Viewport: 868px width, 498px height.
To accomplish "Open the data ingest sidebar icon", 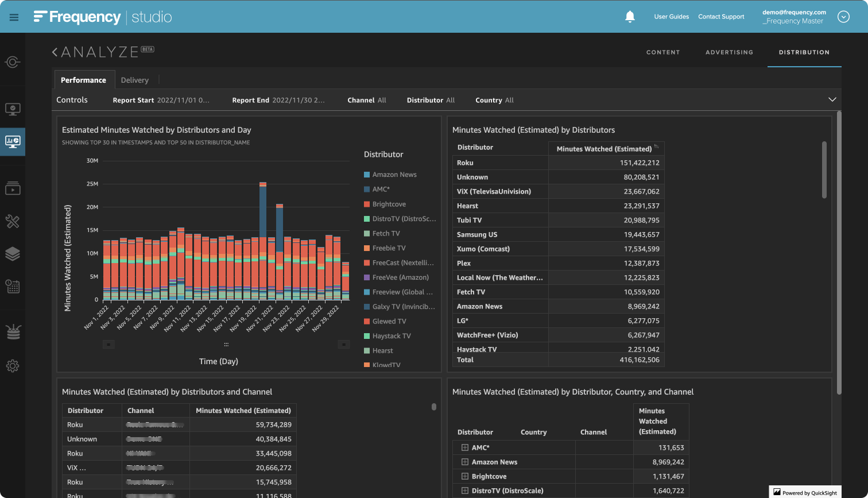I will pos(13,331).
